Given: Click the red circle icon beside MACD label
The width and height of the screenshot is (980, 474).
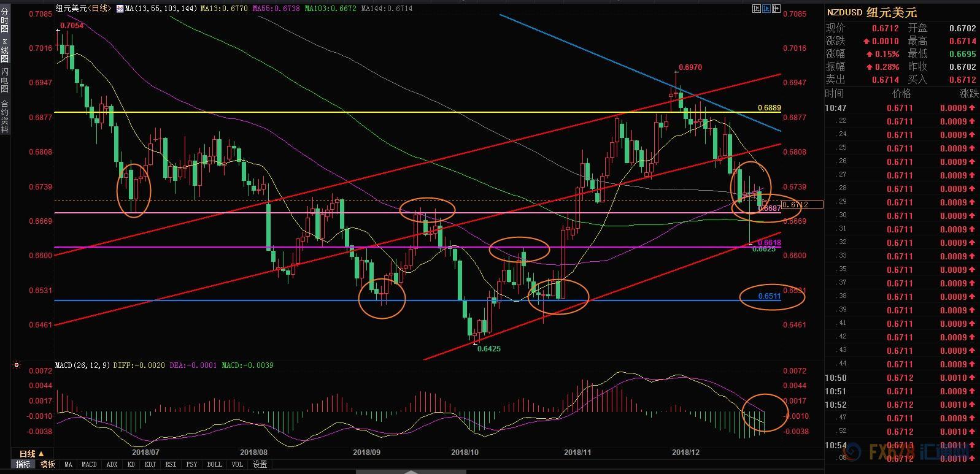Looking at the screenshot, I should (16, 365).
